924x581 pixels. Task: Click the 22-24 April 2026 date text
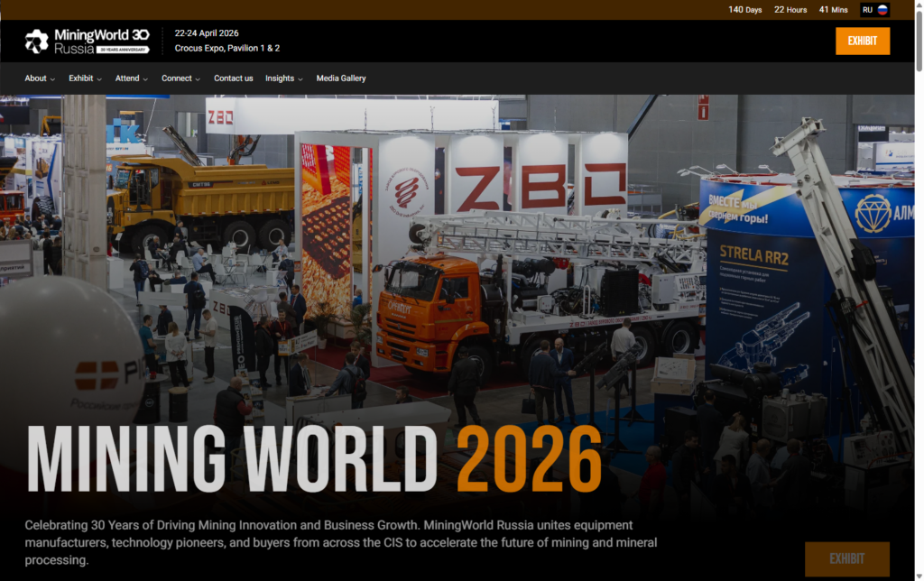click(x=207, y=33)
